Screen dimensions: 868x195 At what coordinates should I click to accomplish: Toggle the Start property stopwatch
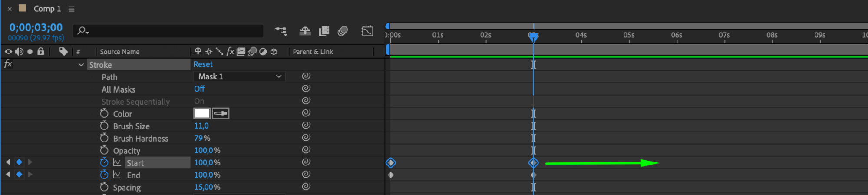104,162
